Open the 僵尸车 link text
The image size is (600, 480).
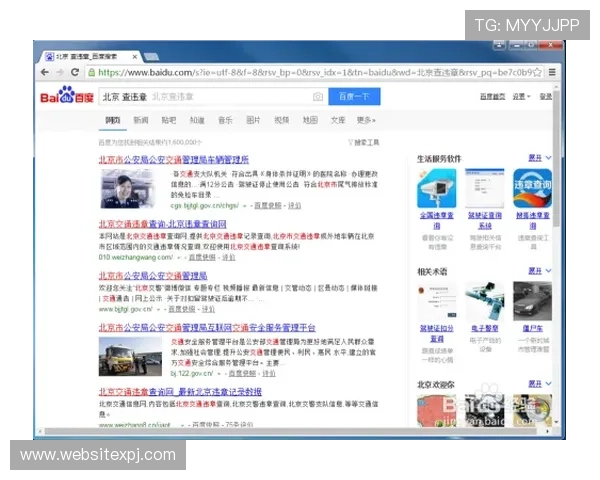(x=533, y=328)
